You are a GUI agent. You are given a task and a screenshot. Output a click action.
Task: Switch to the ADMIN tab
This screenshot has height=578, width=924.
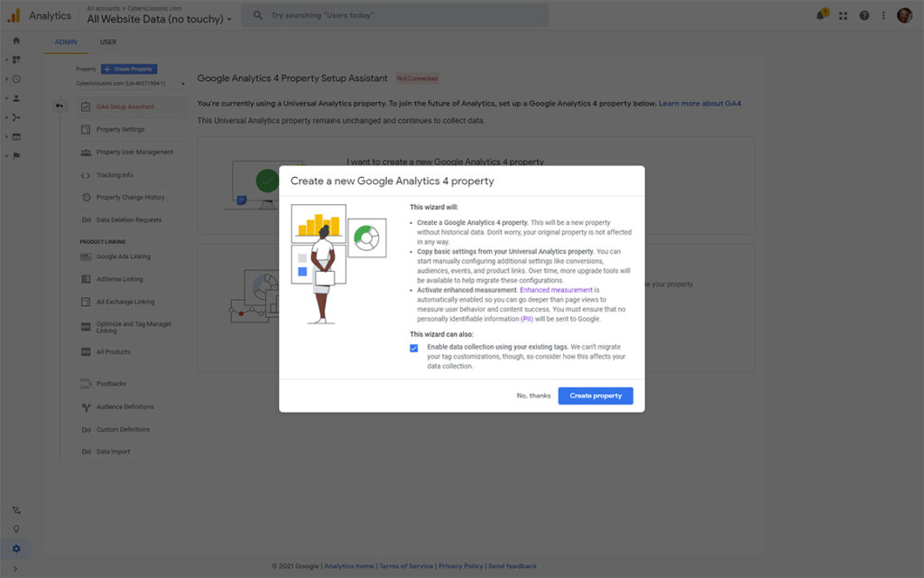pos(66,42)
